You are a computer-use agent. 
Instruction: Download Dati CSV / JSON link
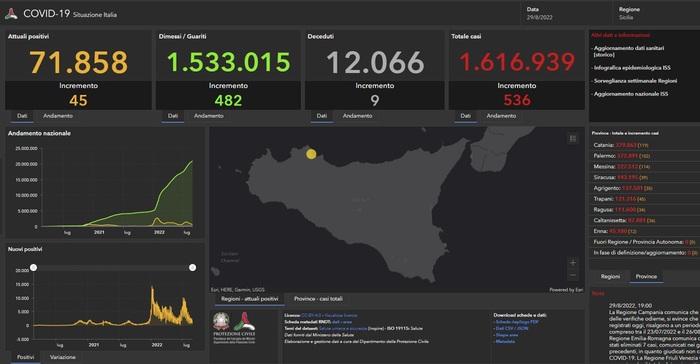[512, 328]
